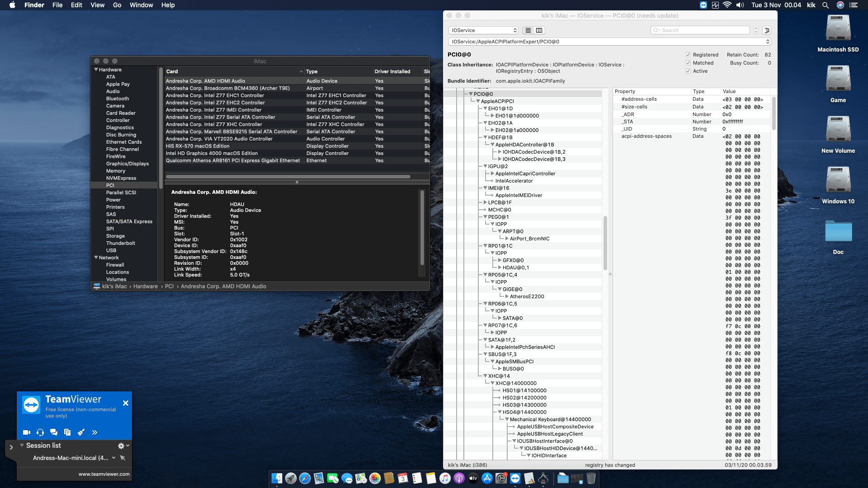Open TeamViewer session settings gear dropdown
This screenshot has height=488, width=868.
coord(123,446)
